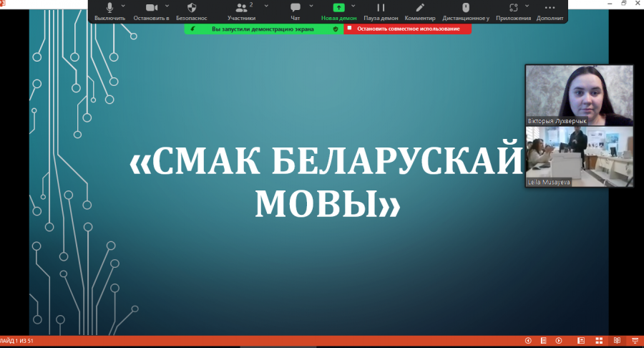Expand arrow next to microphone button
The image size is (644, 348).
[x=123, y=6]
